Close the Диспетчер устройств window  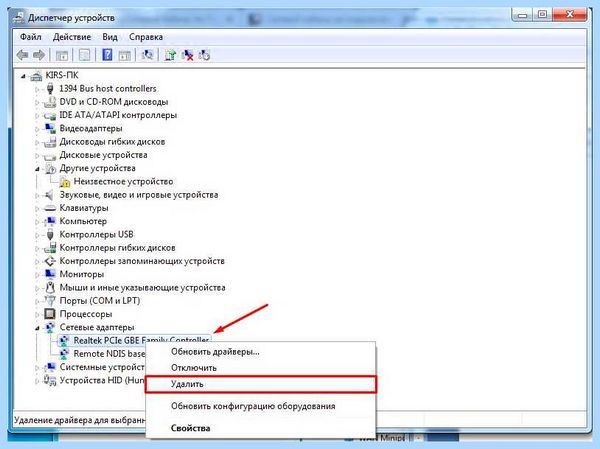[569, 15]
